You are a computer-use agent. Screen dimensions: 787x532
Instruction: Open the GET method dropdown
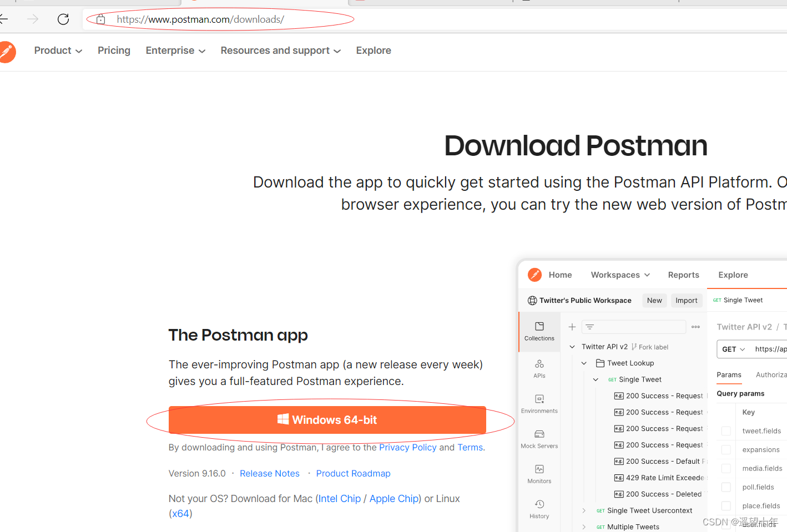(x=734, y=349)
